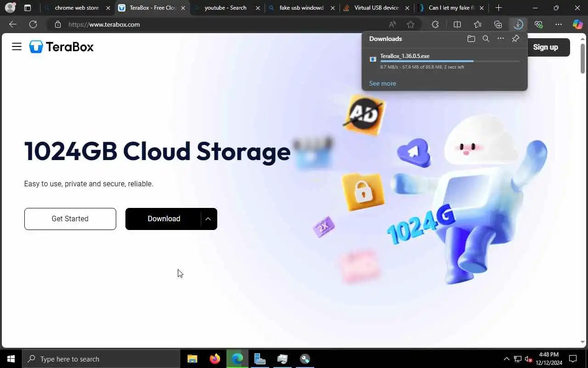Image resolution: width=588 pixels, height=368 pixels.
Task: Open network status icon in tray
Action: pos(518,359)
